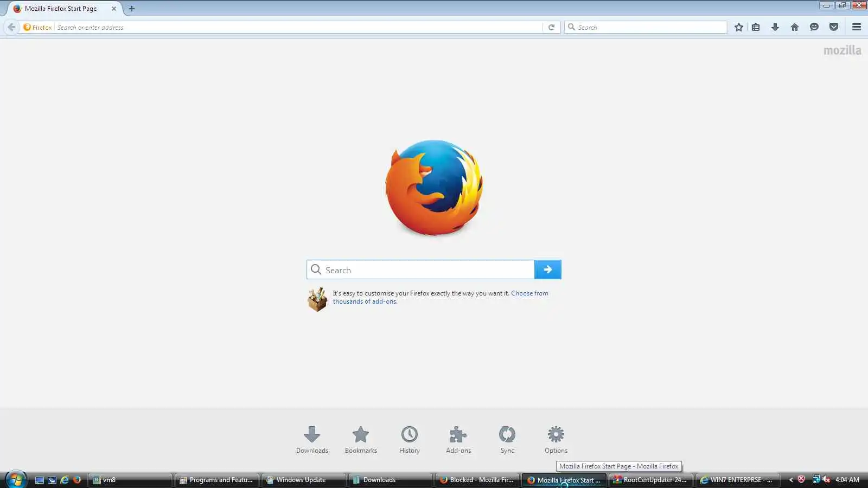
Task: Click Show Desktop quick launch icon
Action: (40, 480)
